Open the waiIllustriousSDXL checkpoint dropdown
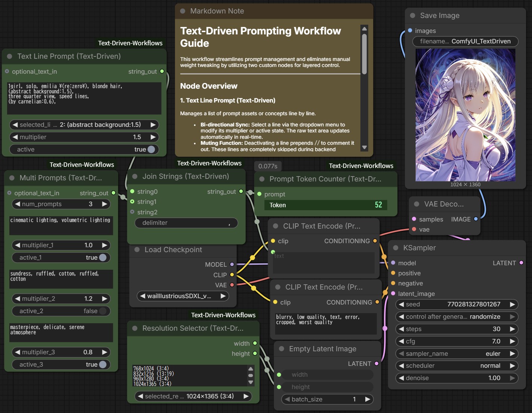 (x=183, y=296)
